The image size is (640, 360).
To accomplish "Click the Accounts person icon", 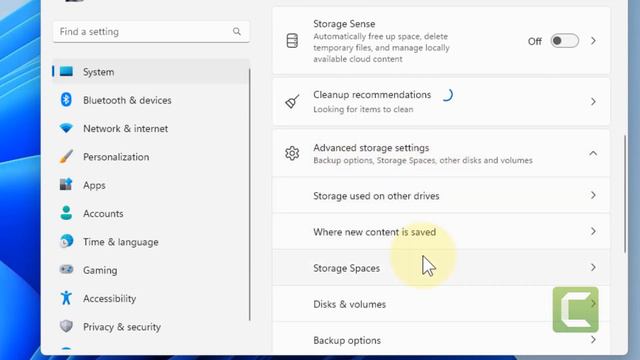I will (x=66, y=213).
